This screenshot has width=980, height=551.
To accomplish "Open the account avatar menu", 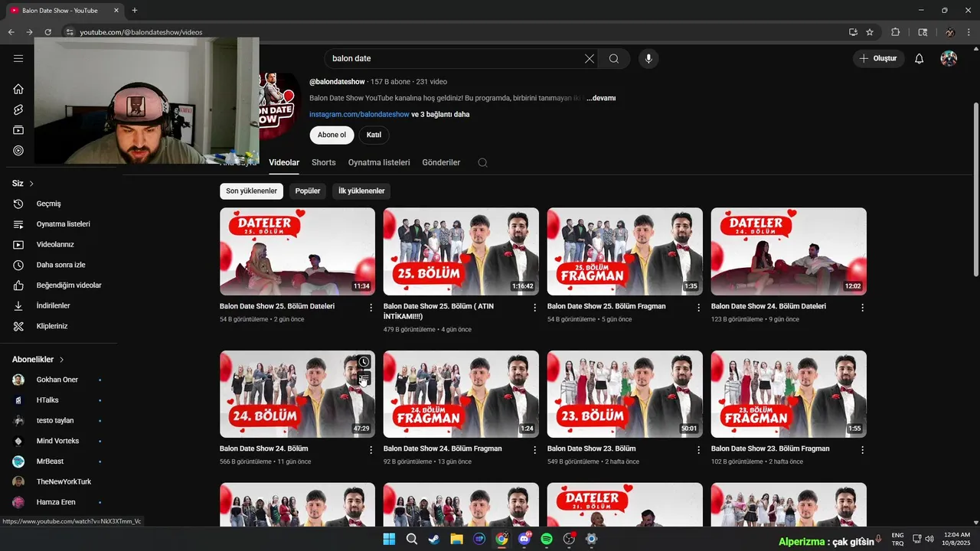I will (x=949, y=58).
